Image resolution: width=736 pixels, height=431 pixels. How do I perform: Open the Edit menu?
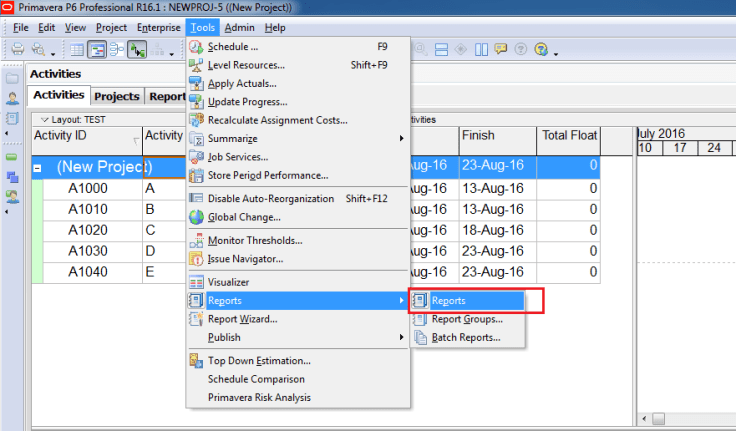click(46, 28)
